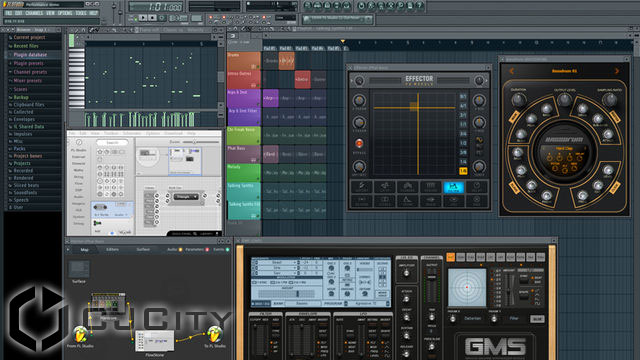Click the Play button in the transport panel
This screenshot has width=640, height=360.
point(143,18)
